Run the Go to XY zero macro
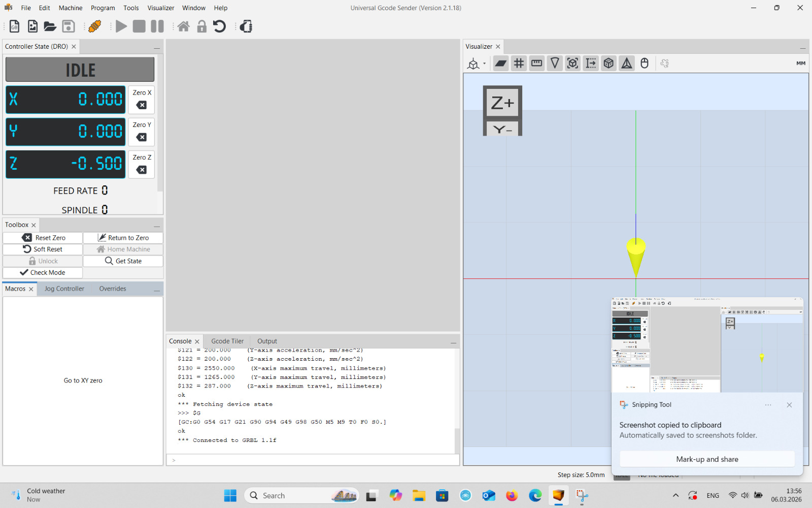Image resolution: width=812 pixels, height=508 pixels. [83, 380]
